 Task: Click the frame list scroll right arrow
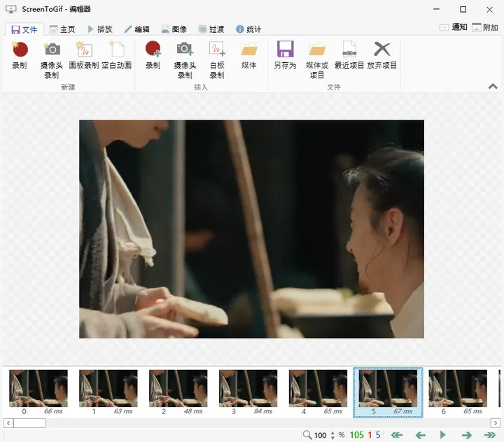point(496,423)
